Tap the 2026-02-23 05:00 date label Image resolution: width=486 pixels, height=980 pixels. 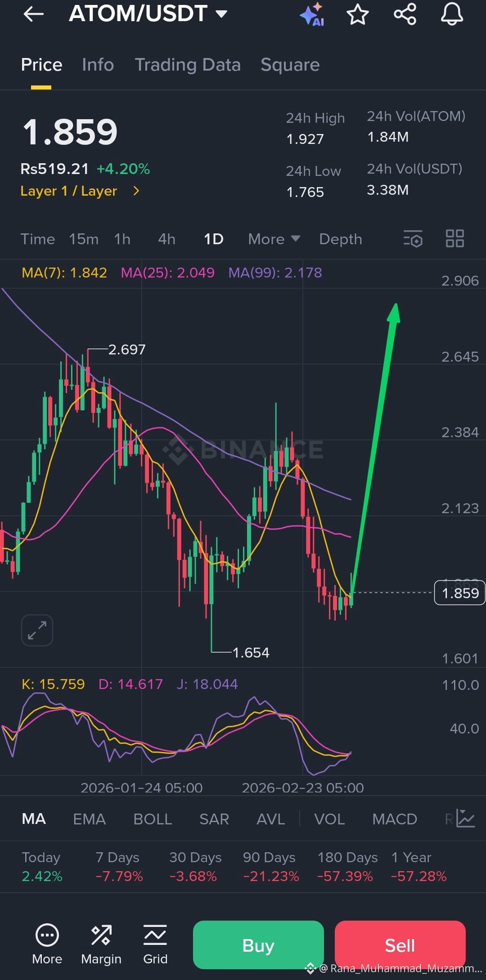point(303,788)
